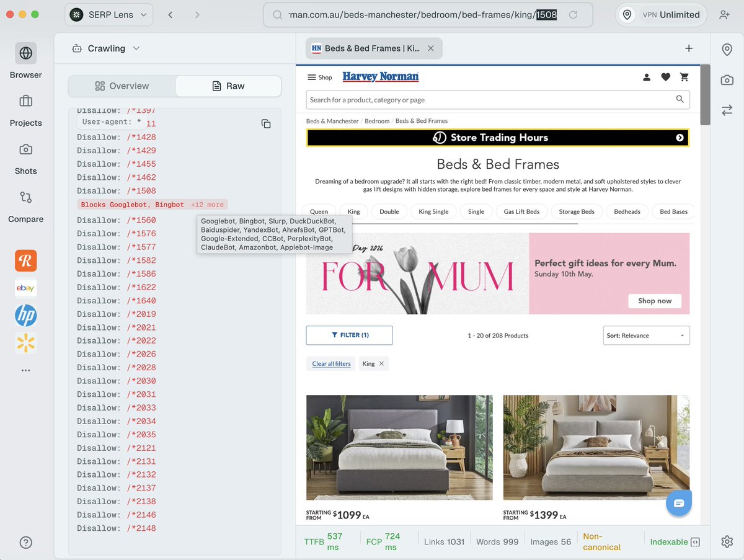Reload the page from address bar
This screenshot has height=560, width=744.
click(x=573, y=14)
